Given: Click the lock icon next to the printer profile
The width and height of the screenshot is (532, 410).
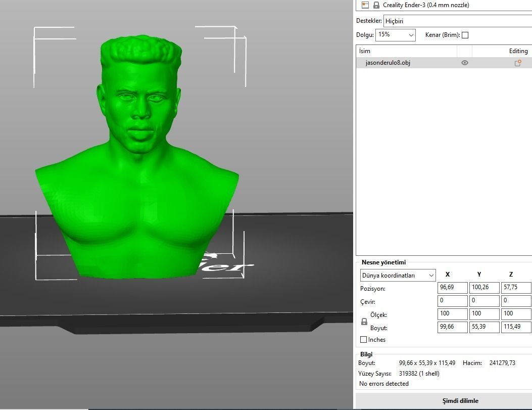Looking at the screenshot, I should pos(376,5).
